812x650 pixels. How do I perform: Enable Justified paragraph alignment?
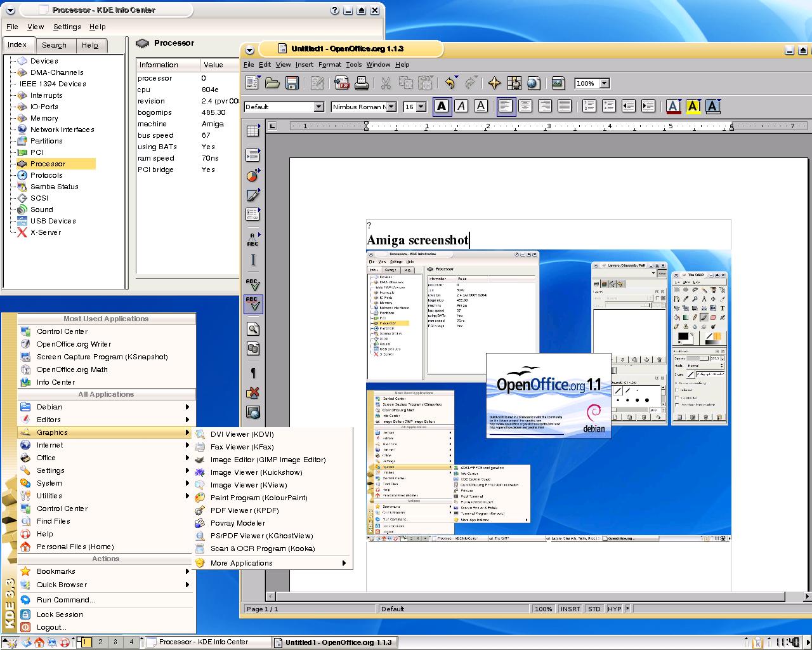point(565,107)
